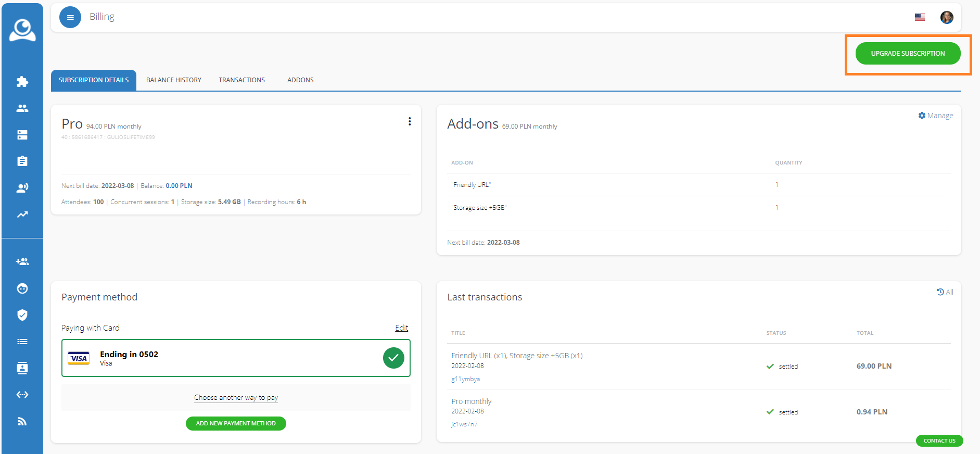The image size is (980, 454).
Task: Click the blue hamburger menu button
Action: (70, 17)
